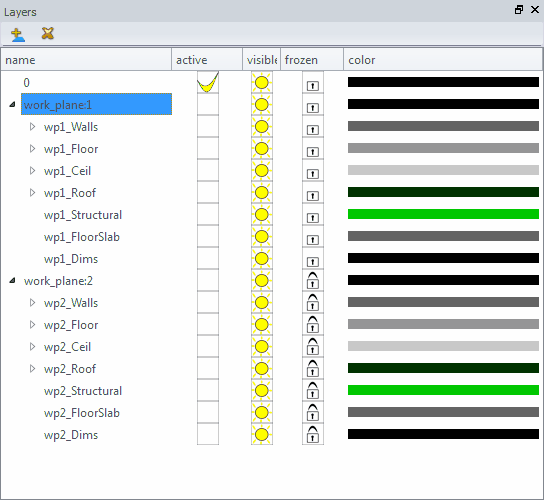
Task: Select the wp1_FloorSlab layer name
Action: click(82, 237)
